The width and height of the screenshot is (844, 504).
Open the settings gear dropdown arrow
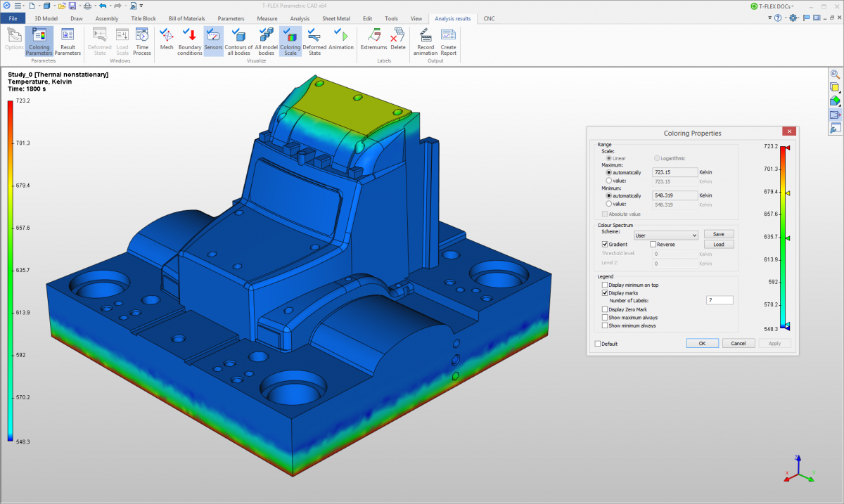click(800, 18)
